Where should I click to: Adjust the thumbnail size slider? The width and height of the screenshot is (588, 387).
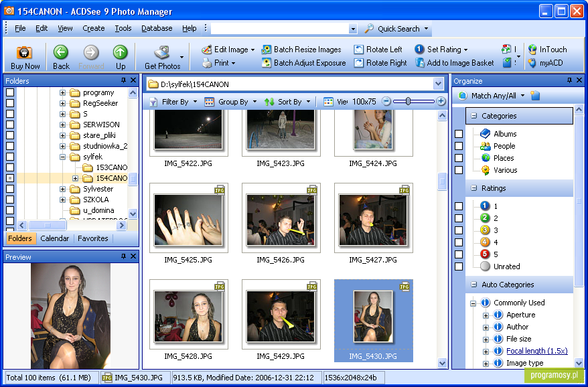tap(408, 101)
